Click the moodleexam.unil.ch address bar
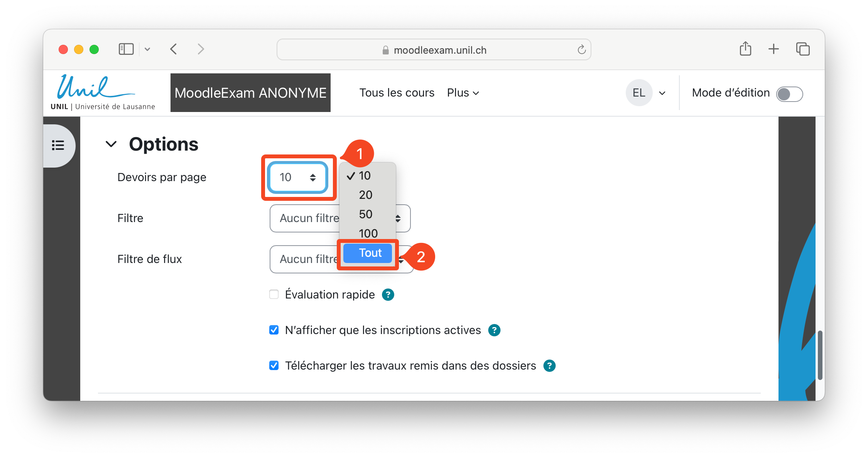 coord(434,50)
